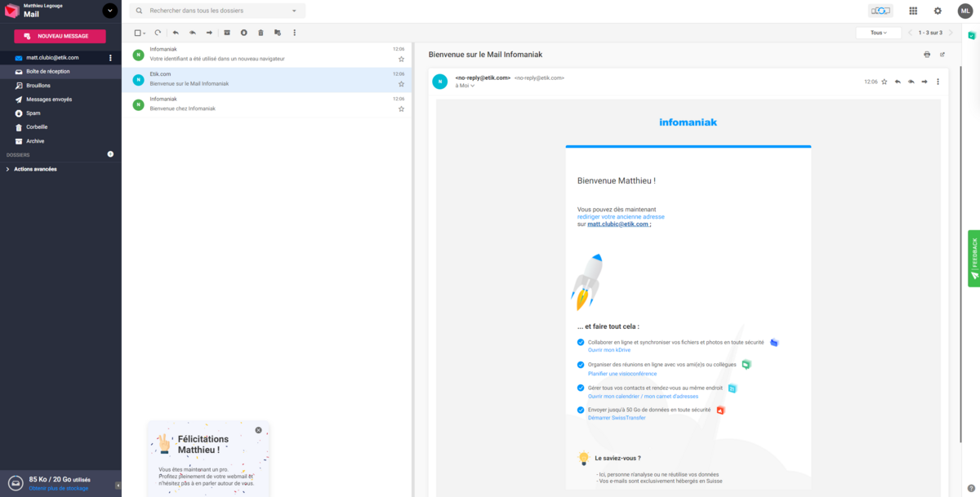Click the Ouvrir mon calendrier / carnet d'adresses link

click(x=643, y=396)
